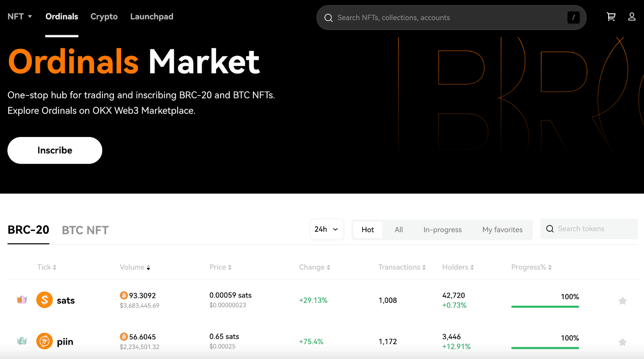644x359 pixels.
Task: Focus the Search NFTs, collections, accounts field
Action: (x=451, y=18)
